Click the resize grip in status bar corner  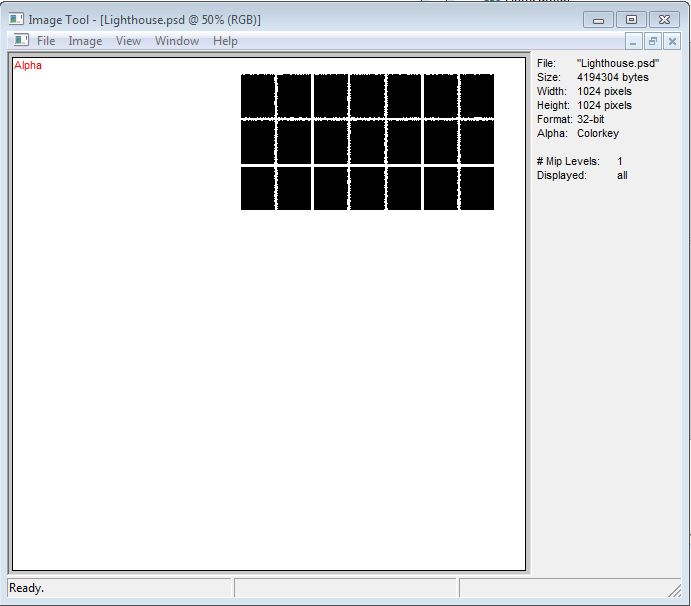pos(675,591)
